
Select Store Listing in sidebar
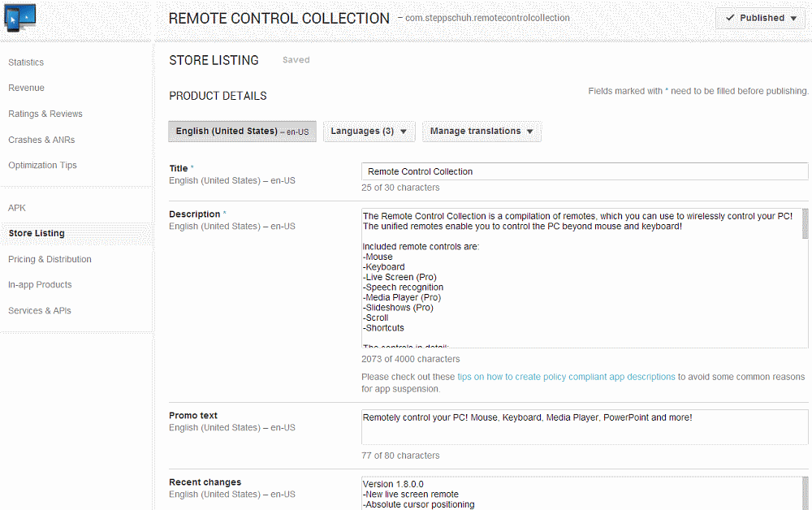pos(37,233)
